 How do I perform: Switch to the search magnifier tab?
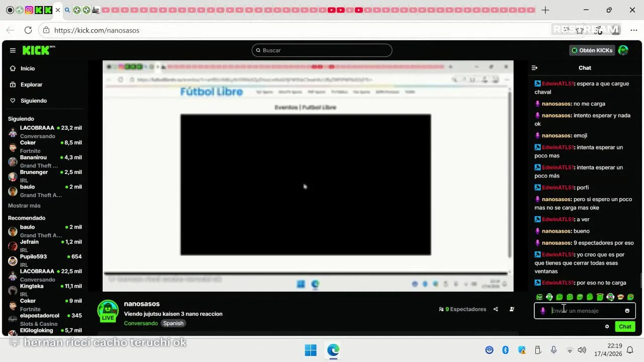(67, 10)
